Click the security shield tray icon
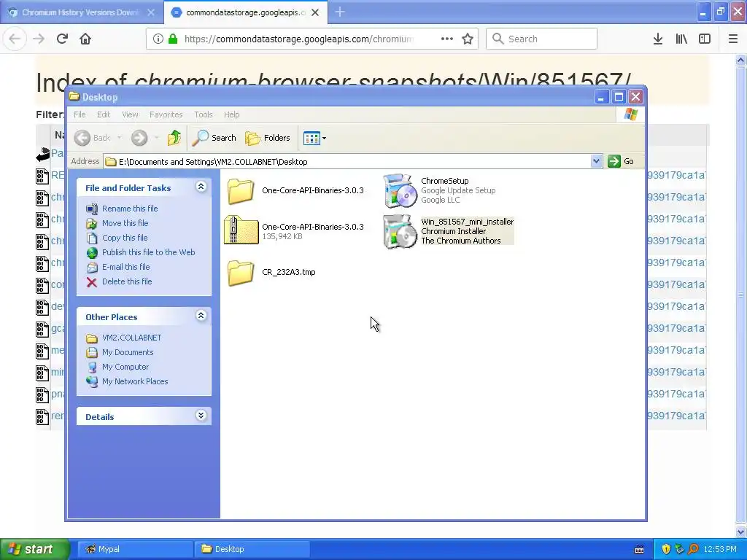747x560 pixels. click(x=666, y=550)
